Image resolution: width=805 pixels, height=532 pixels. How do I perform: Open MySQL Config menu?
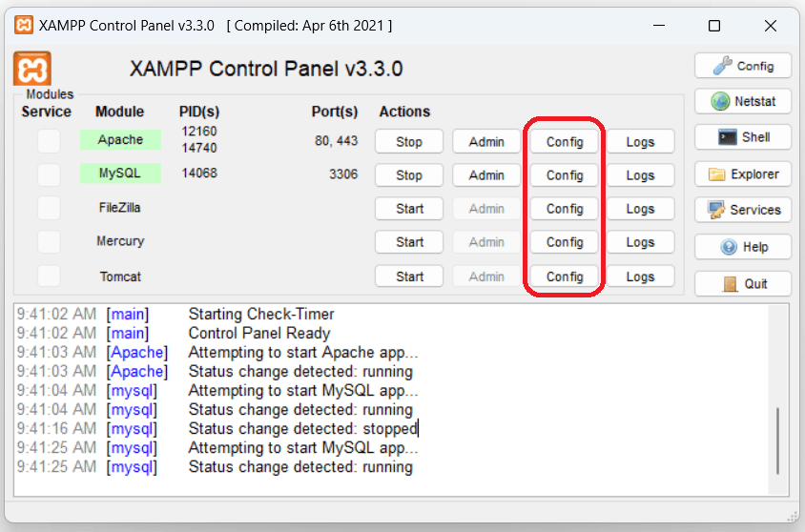[565, 174]
